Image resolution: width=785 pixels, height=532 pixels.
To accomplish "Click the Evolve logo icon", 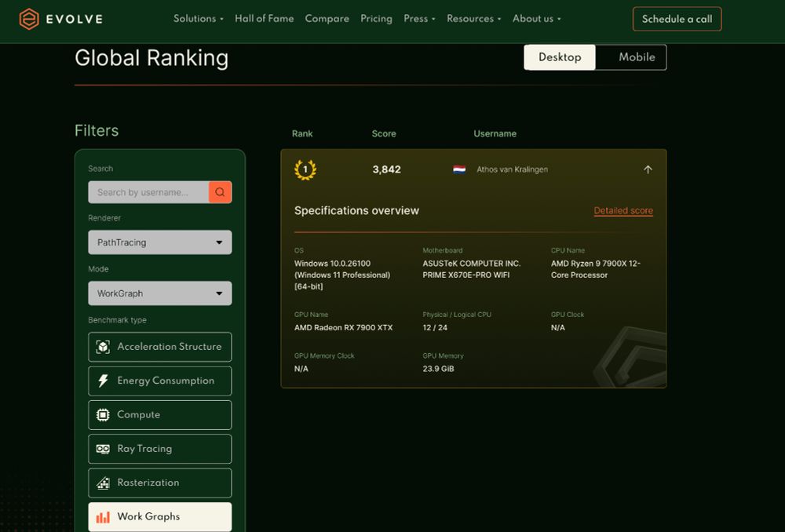I will point(29,19).
